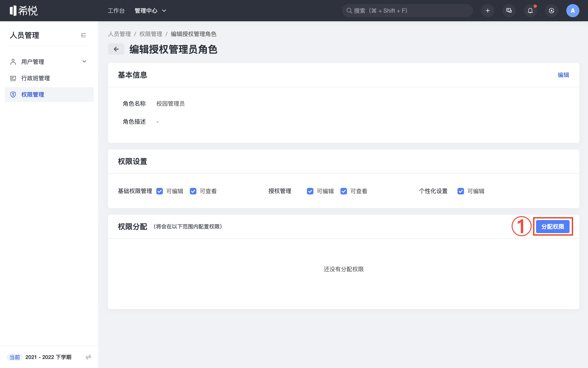
Task: Toggle 个性化设置 可编辑 checkbox
Action: click(461, 191)
